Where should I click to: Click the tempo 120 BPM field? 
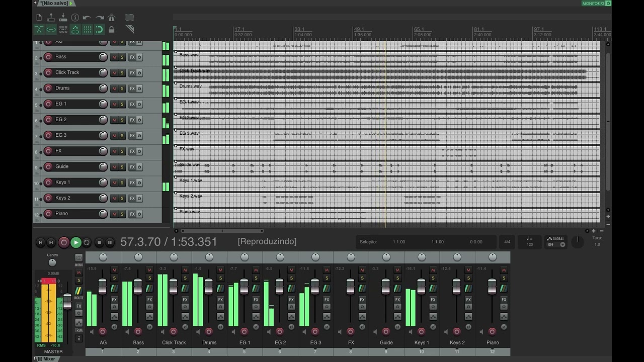point(530,242)
